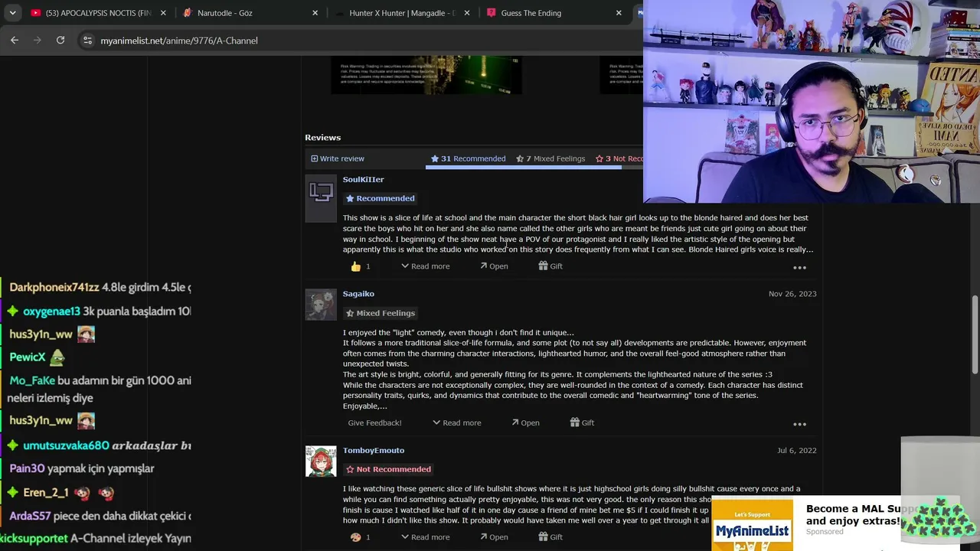Open SoulKiIIer's review in full page
980x551 pixels.
494,266
